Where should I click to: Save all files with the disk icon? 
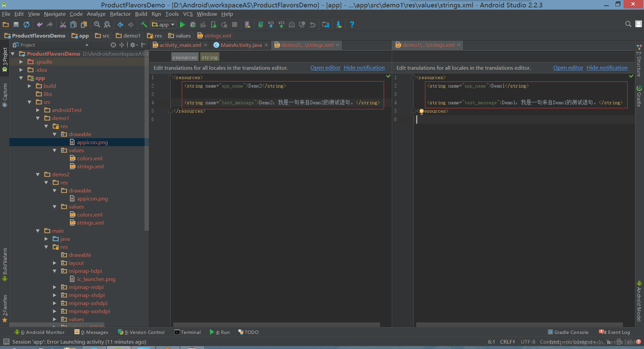tap(16, 24)
